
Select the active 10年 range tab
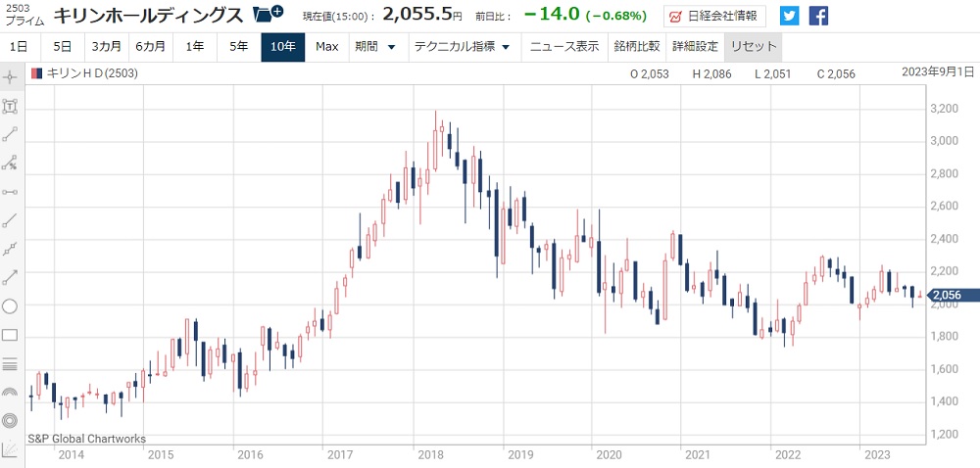(283, 47)
